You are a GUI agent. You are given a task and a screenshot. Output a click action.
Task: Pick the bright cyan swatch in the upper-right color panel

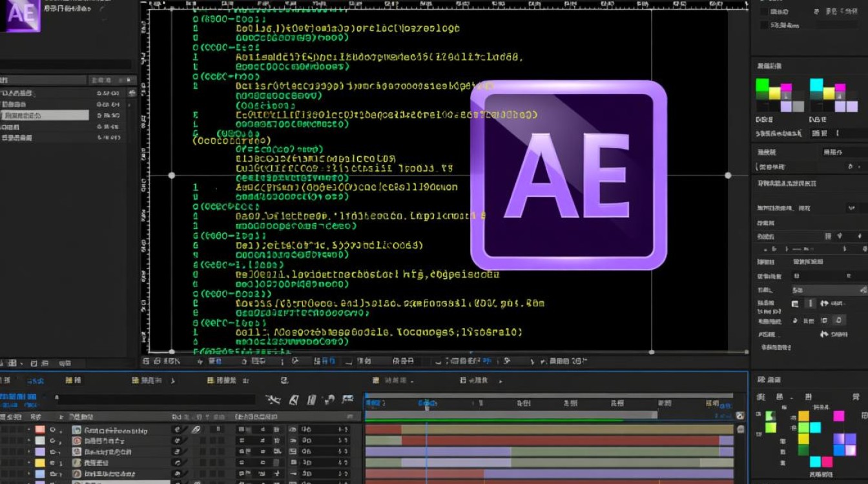coord(816,85)
